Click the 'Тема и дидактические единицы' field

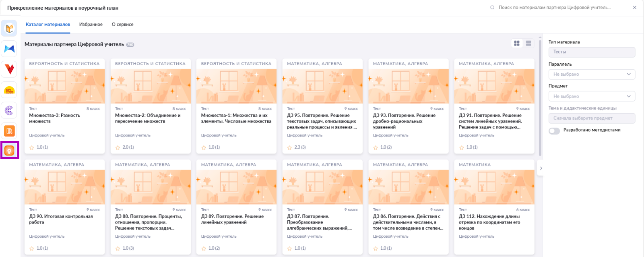592,118
